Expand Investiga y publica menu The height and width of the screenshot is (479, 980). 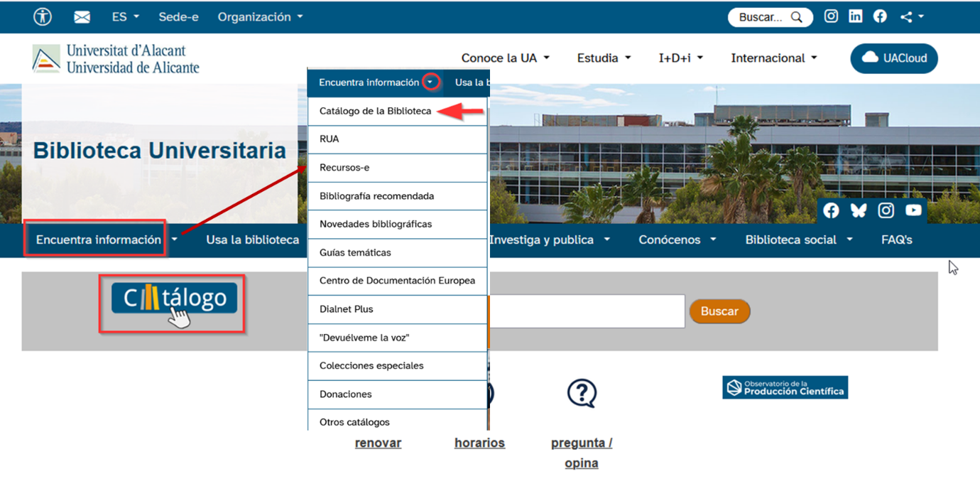click(x=550, y=239)
